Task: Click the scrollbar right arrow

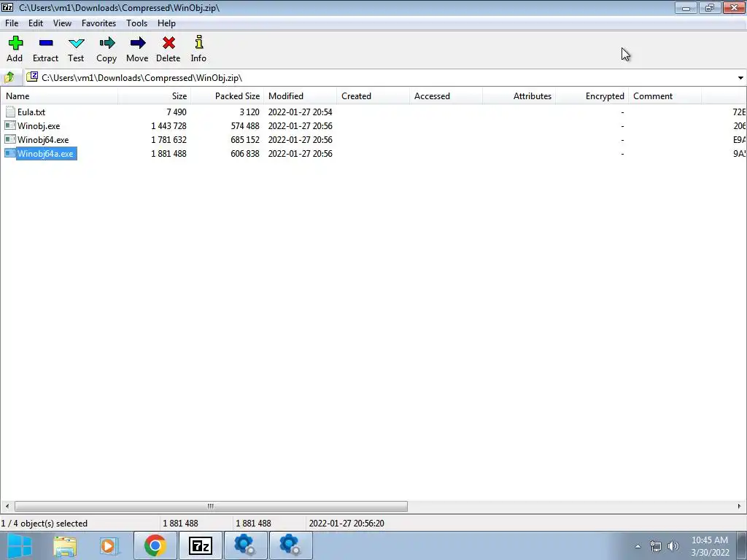Action: [x=740, y=506]
